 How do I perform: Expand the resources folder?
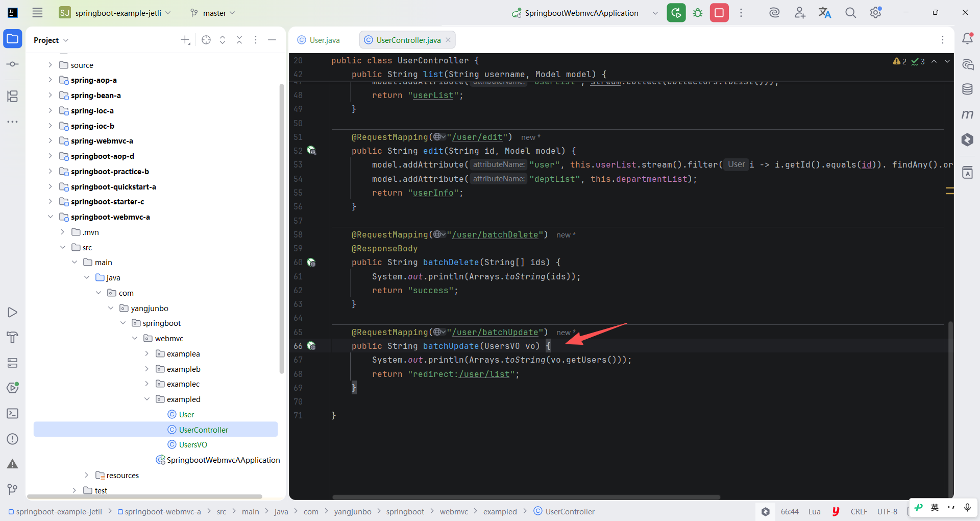(x=86, y=475)
